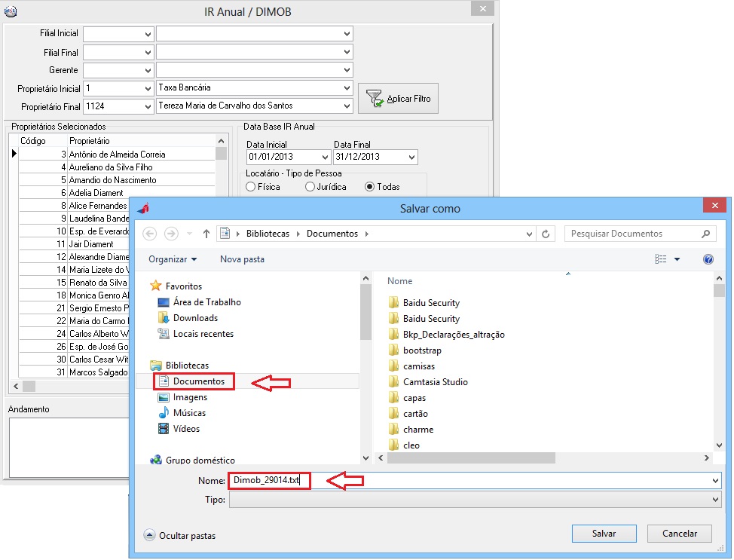
Task: Open Gerente code dropdown
Action: coord(148,70)
